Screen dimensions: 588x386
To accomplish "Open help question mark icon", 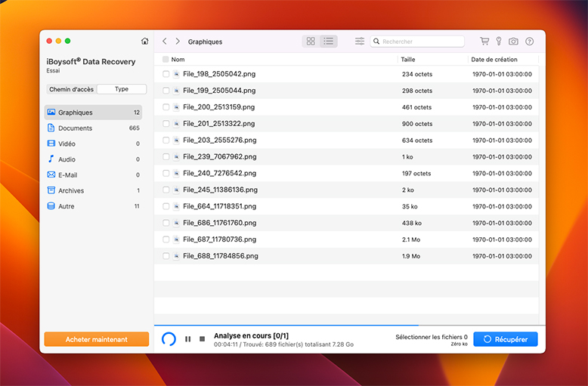I will [530, 42].
